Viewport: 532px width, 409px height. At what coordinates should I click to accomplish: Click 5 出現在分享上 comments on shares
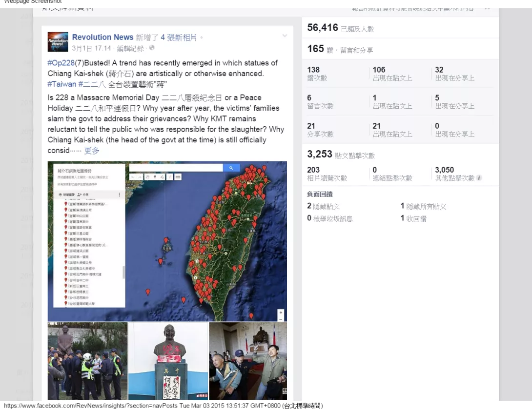click(455, 102)
